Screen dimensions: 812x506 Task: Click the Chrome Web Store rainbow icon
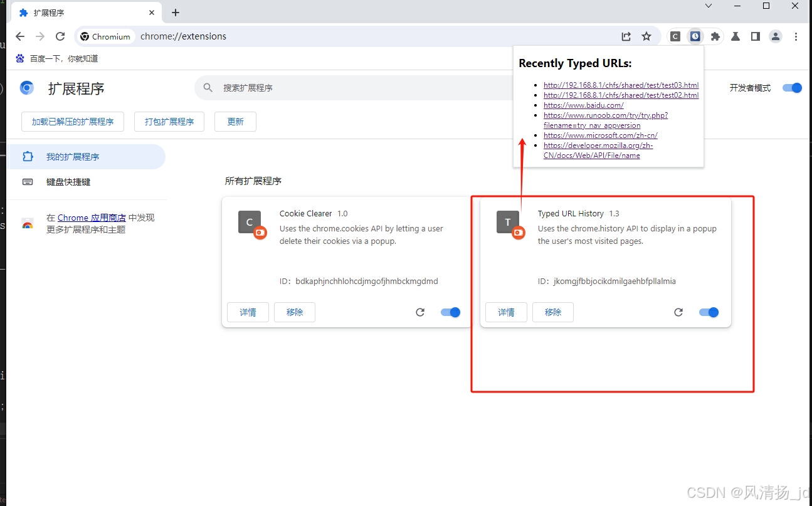[x=28, y=224]
